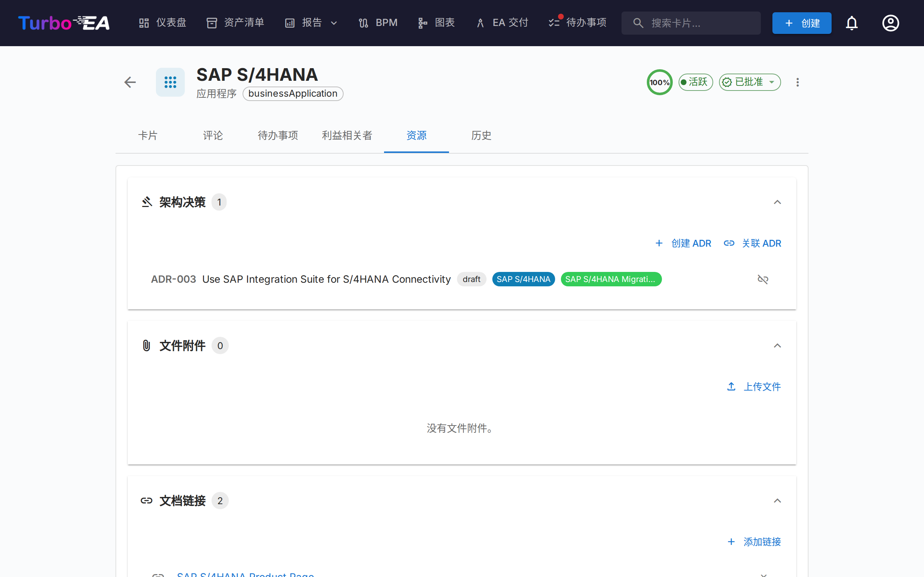Screen dimensions: 924x577
Task: Switch to the 利益相关者 tab
Action: coord(347,136)
